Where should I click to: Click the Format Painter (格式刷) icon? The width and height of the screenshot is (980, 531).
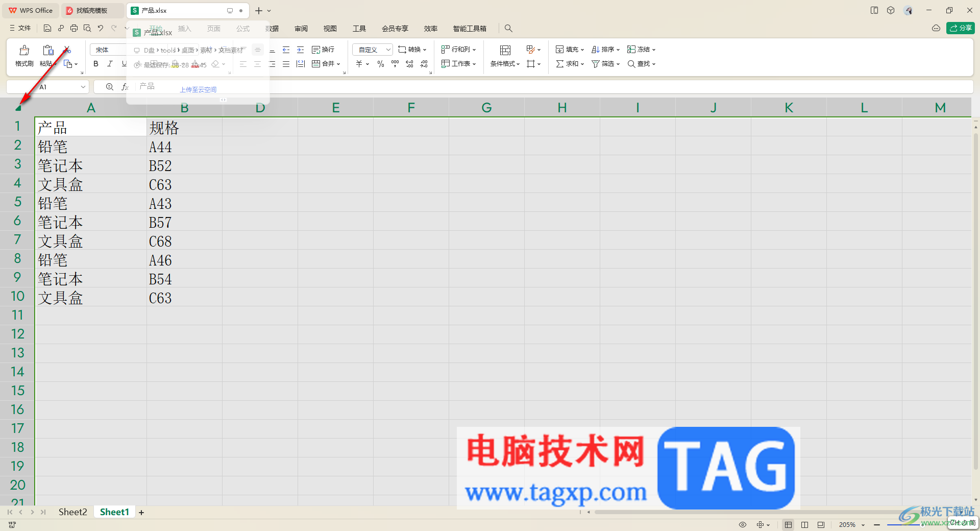point(24,50)
